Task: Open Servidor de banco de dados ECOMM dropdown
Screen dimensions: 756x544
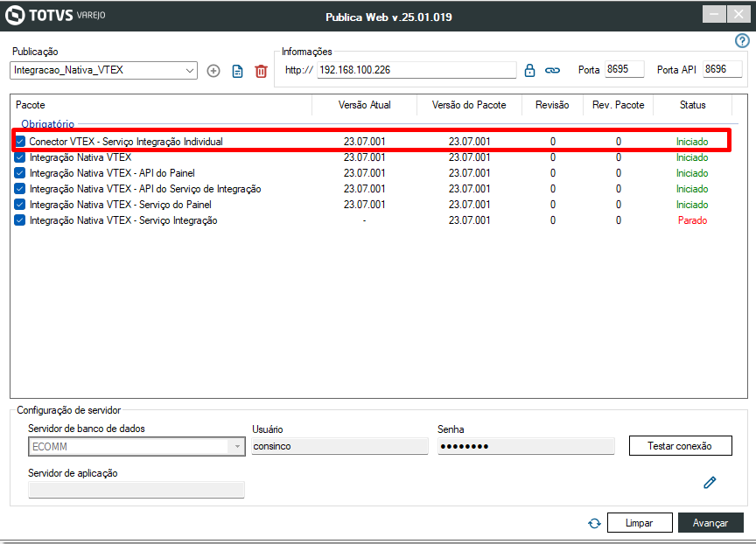Action: (136, 447)
